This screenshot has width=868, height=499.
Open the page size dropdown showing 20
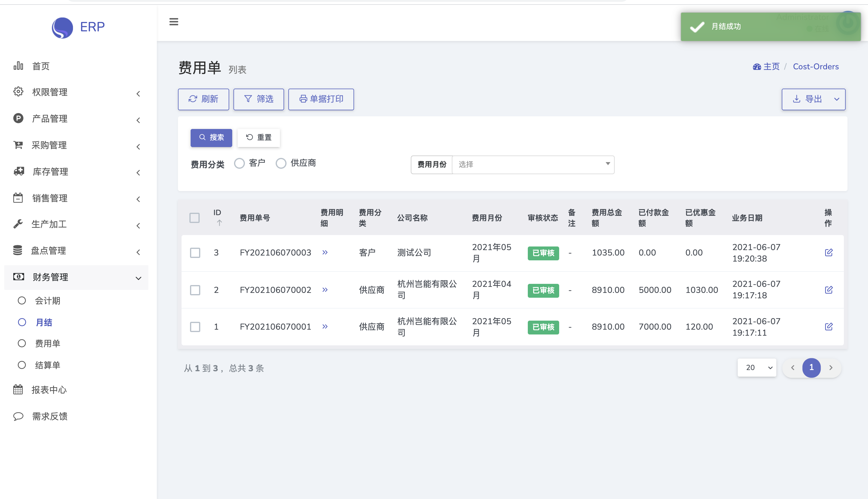click(756, 368)
